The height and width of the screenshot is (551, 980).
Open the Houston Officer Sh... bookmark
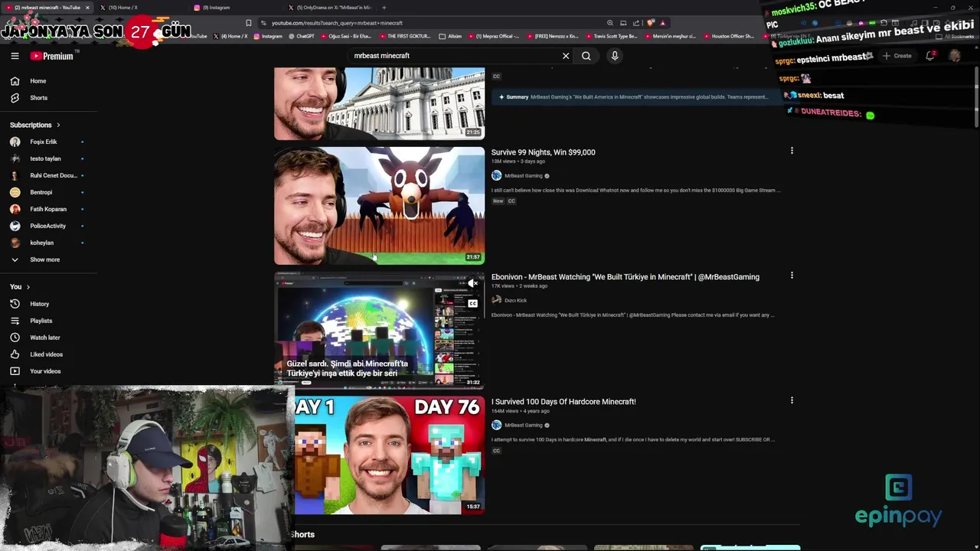(x=728, y=36)
